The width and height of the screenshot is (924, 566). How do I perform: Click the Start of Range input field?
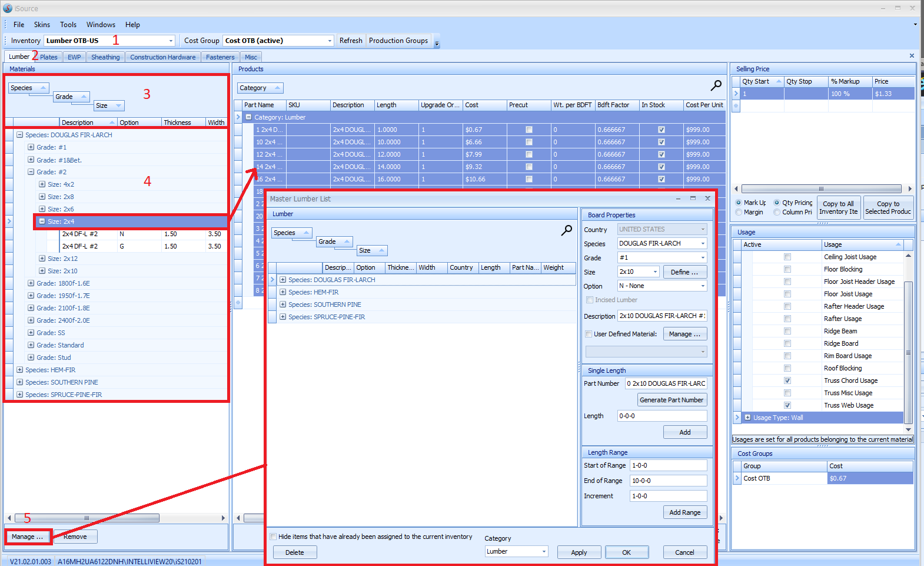click(668, 465)
